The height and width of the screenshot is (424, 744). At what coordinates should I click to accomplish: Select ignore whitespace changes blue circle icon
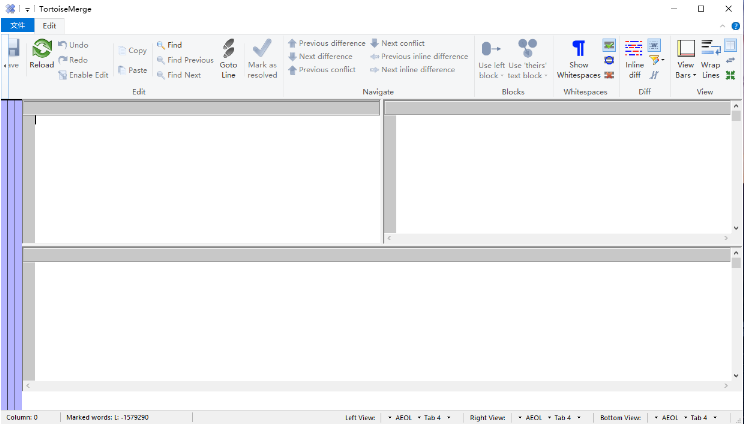pos(609,60)
